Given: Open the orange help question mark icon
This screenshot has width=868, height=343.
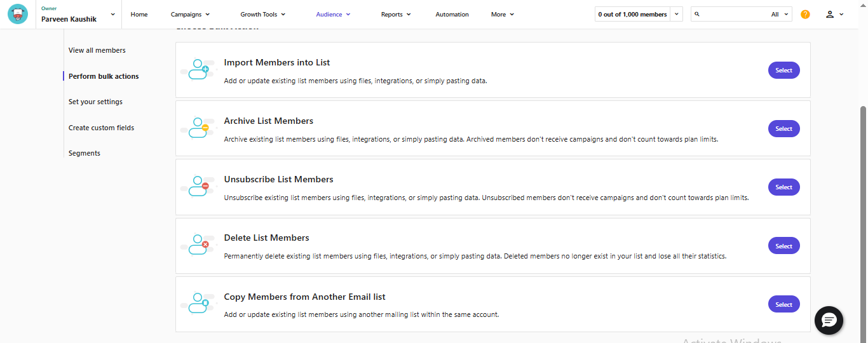Looking at the screenshot, I should 805,14.
